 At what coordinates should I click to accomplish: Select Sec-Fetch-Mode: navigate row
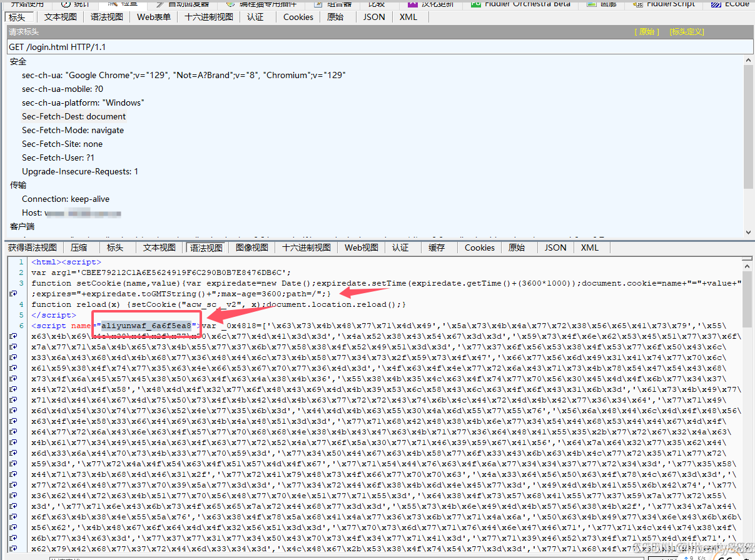click(x=73, y=130)
